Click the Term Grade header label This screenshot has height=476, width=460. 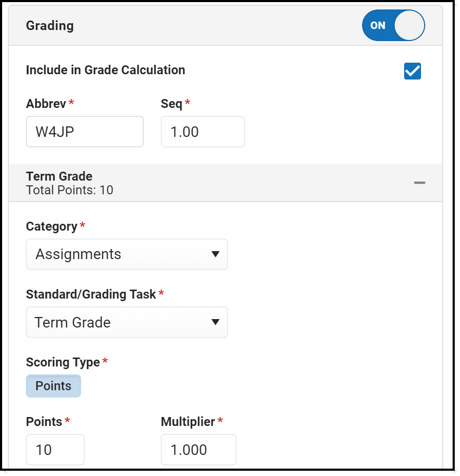pos(59,176)
